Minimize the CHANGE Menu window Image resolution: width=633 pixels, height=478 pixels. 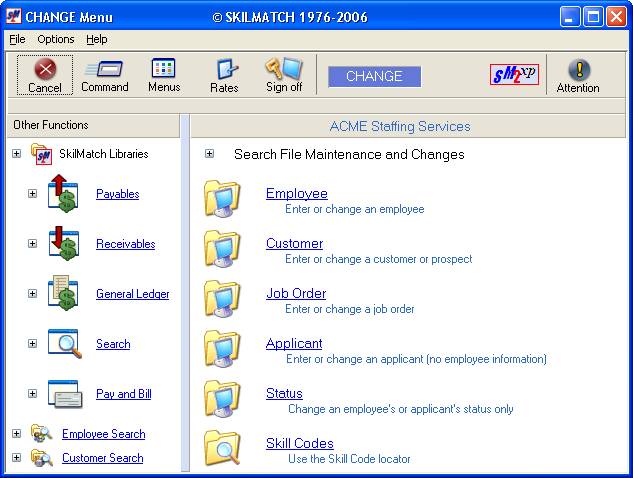click(570, 17)
